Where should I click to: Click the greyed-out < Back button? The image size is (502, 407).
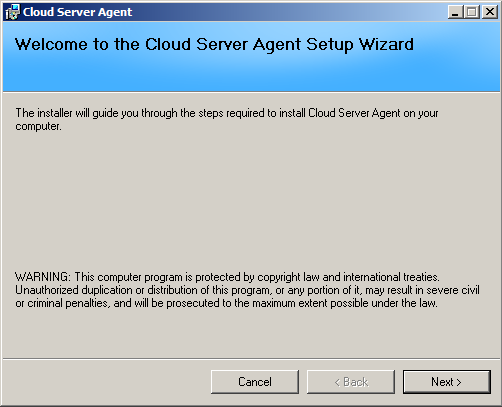pyautogui.click(x=351, y=382)
